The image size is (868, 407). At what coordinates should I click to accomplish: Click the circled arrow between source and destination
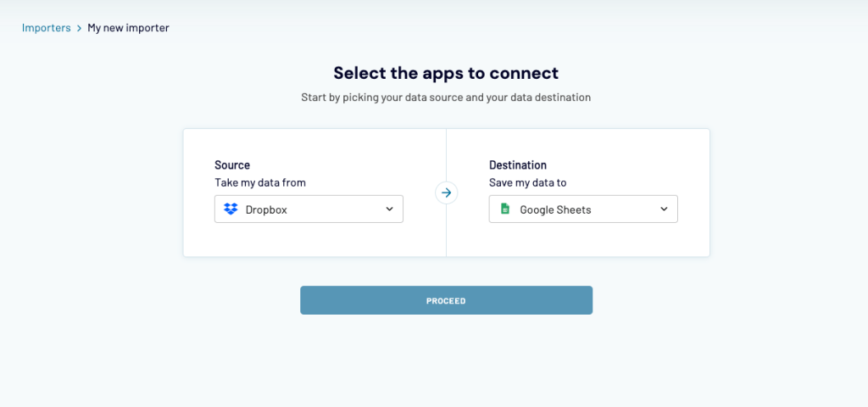pyautogui.click(x=446, y=192)
